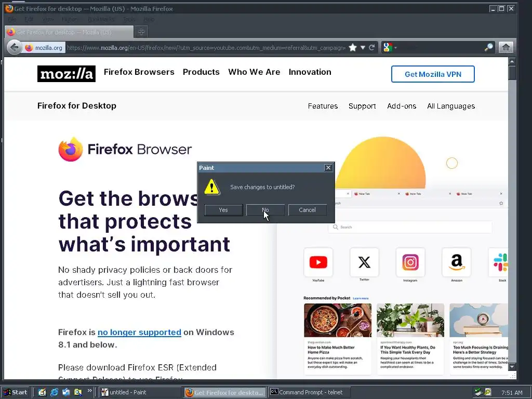
Task: Click the Add-ons link
Action: [402, 106]
